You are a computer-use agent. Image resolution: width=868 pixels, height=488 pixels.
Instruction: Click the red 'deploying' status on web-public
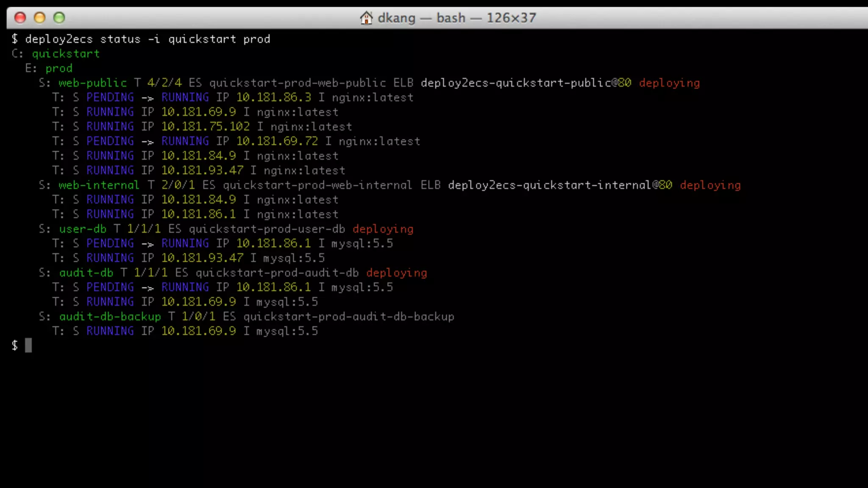tap(669, 83)
